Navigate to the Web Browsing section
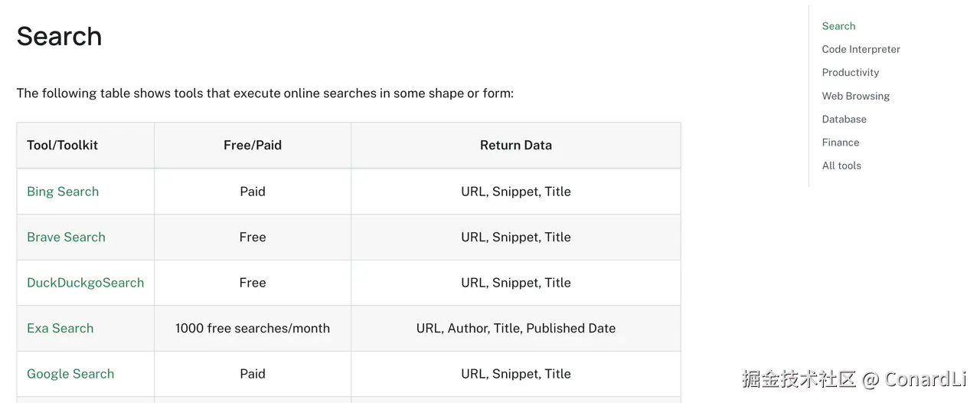This screenshot has width=980, height=403. click(x=855, y=96)
